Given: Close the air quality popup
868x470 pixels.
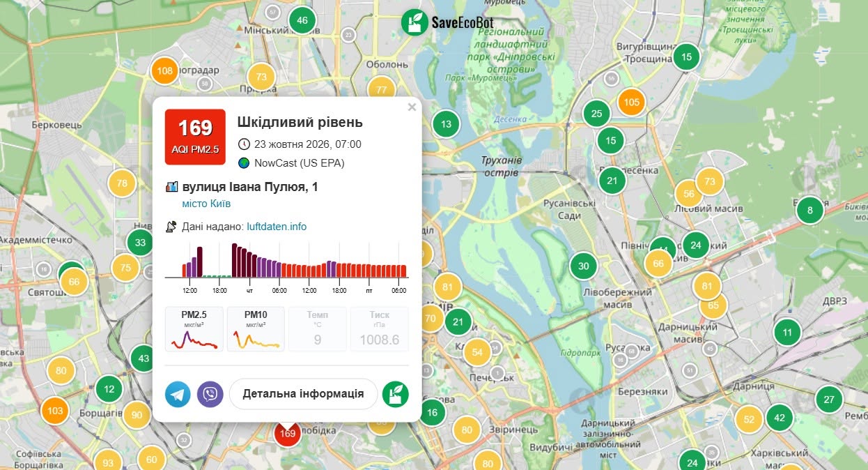Looking at the screenshot, I should pos(412,107).
